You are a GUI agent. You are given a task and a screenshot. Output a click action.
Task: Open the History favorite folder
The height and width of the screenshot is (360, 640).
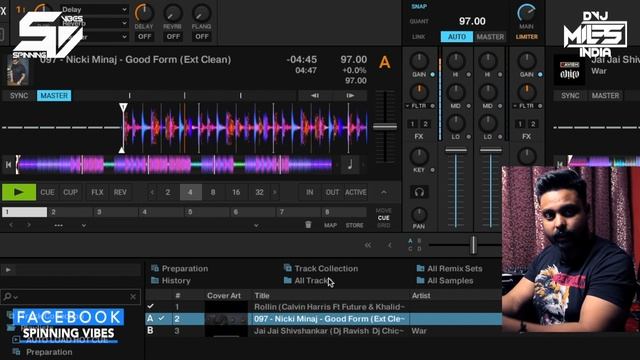coord(171,281)
